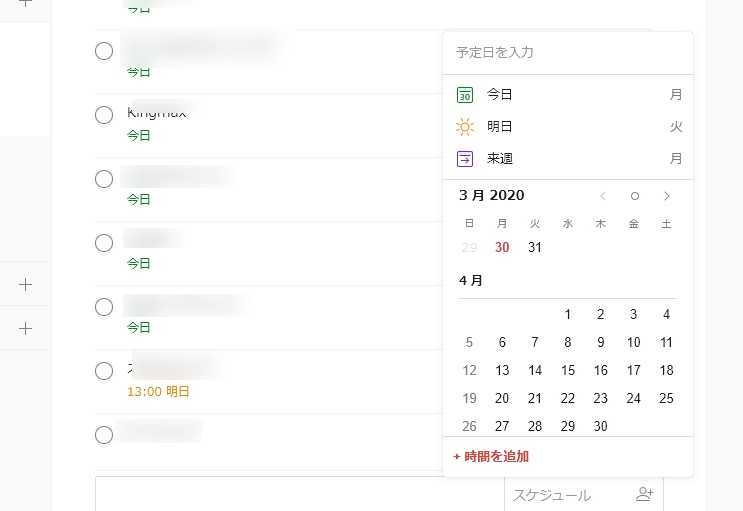Go to previous month in calendar
This screenshot has width=743, height=511.
pyautogui.click(x=603, y=196)
